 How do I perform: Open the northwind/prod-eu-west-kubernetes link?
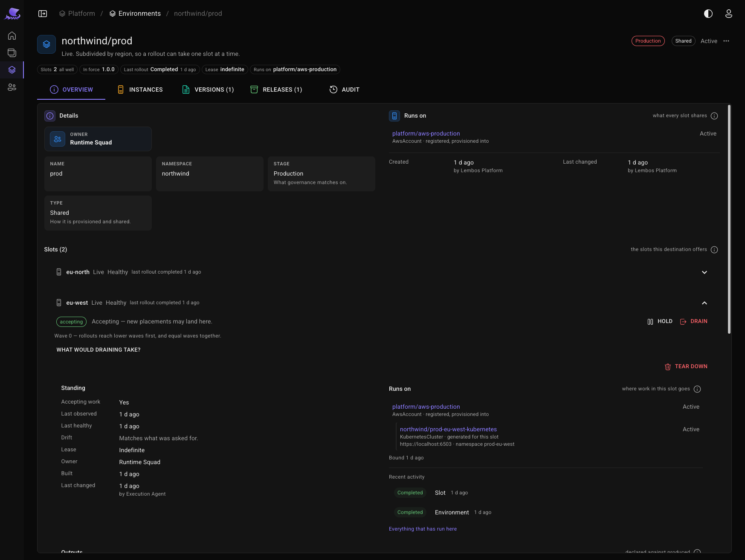(448, 429)
